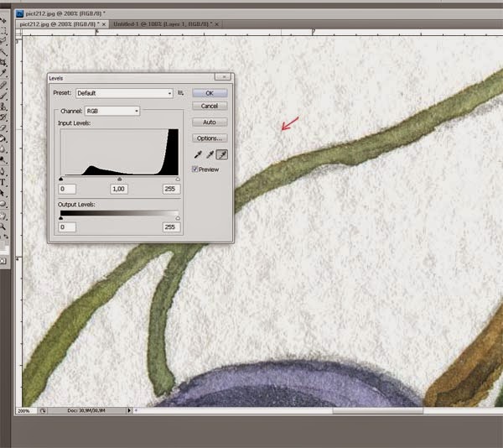Click OK in the Levels dialog

pos(210,93)
